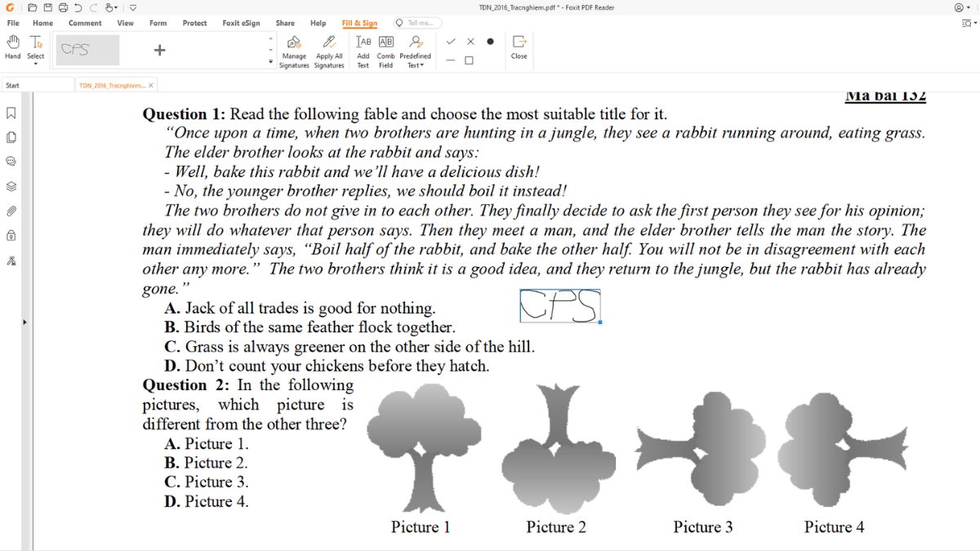
Task: Open the Comments panel
Action: tap(11, 162)
